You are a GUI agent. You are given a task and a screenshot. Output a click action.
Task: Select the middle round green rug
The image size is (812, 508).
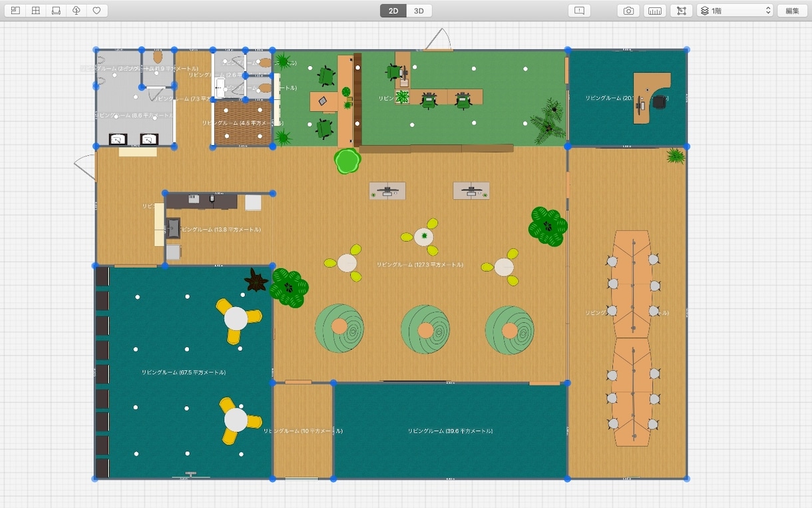pyautogui.click(x=425, y=330)
